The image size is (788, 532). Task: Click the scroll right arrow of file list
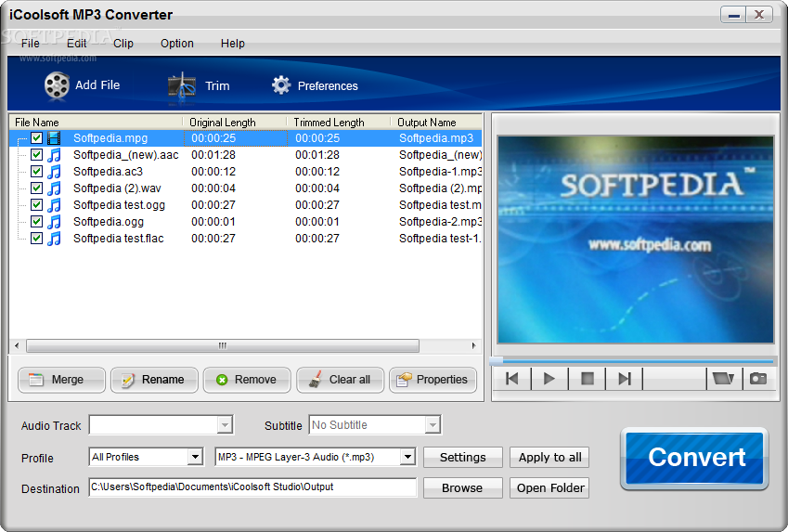473,345
